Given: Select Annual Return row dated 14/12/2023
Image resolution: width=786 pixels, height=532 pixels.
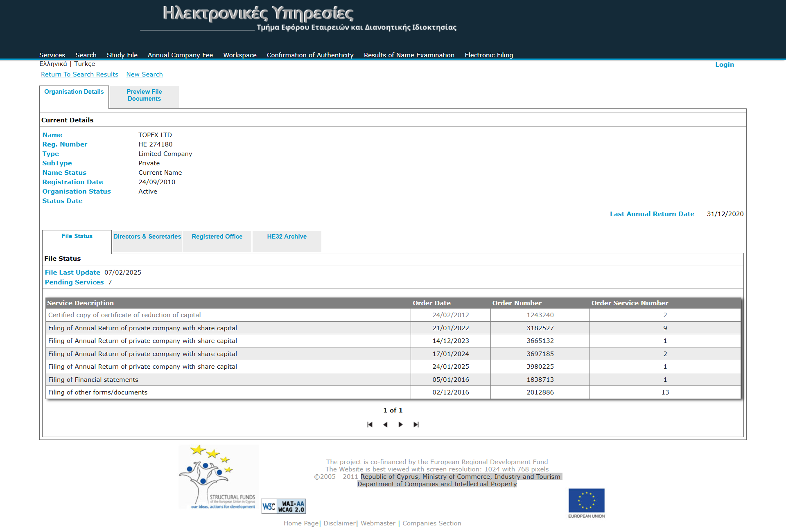Looking at the screenshot, I should (x=393, y=341).
